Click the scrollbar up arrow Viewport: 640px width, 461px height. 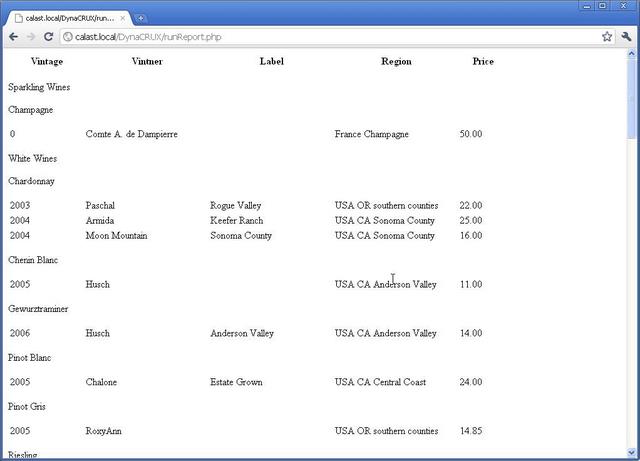631,53
